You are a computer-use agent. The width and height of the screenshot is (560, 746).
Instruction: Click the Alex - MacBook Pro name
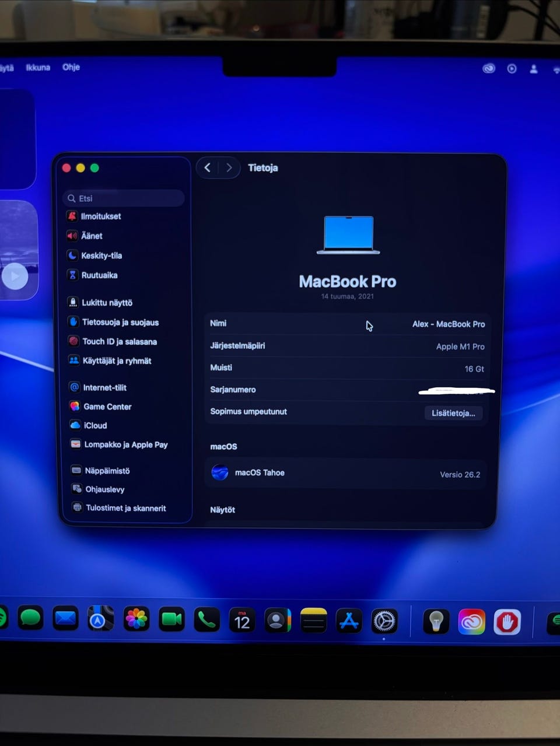coord(449,324)
